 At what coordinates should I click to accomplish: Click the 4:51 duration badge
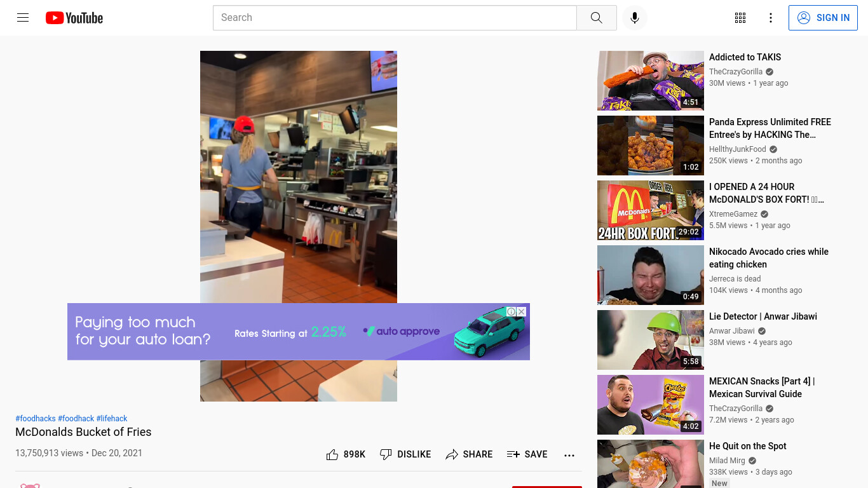tap(691, 102)
